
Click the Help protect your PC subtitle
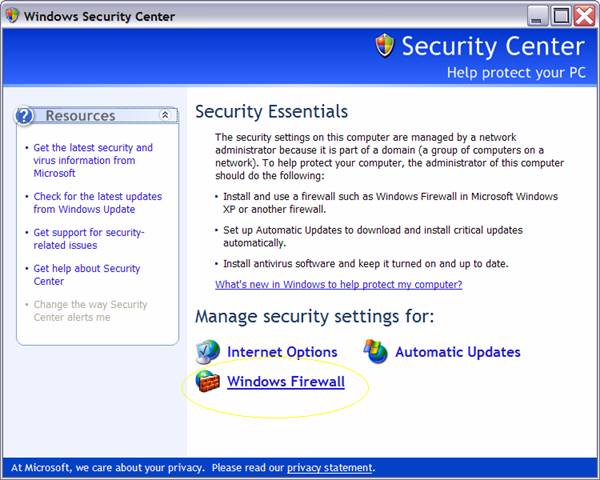pyautogui.click(x=516, y=73)
